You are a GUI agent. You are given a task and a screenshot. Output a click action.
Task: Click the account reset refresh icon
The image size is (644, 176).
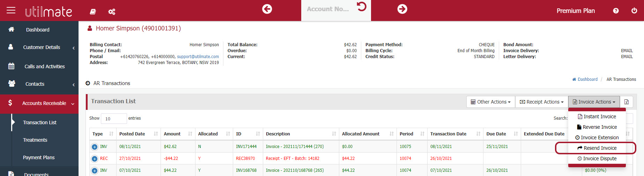click(362, 7)
